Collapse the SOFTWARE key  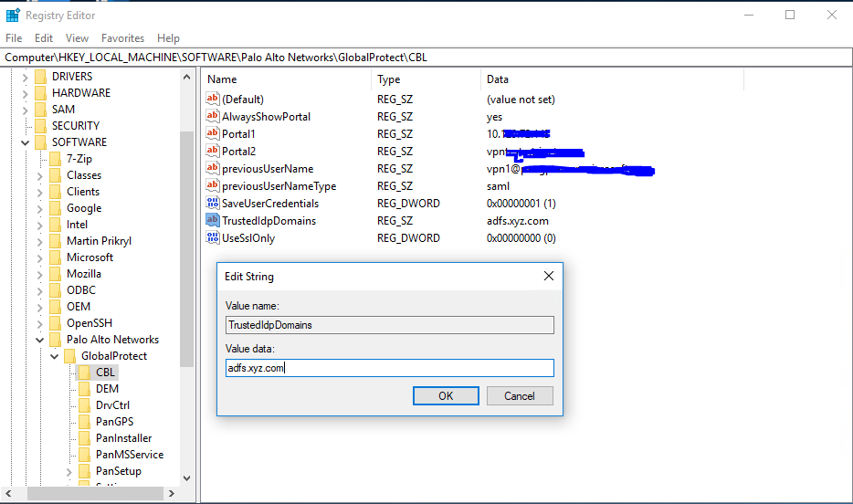[25, 142]
